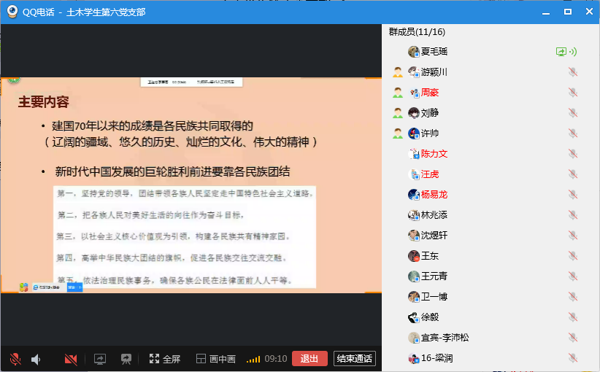Unmute the microphone in bottom toolbar
Viewport: 600px width, 372px height.
point(15,359)
